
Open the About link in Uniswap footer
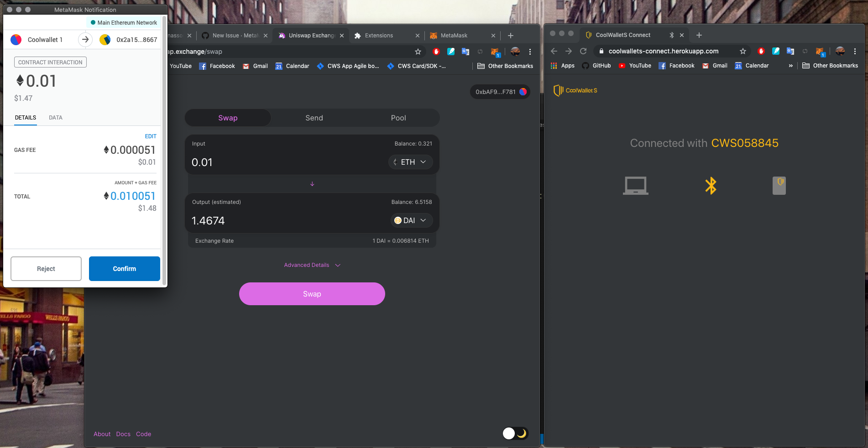(102, 434)
